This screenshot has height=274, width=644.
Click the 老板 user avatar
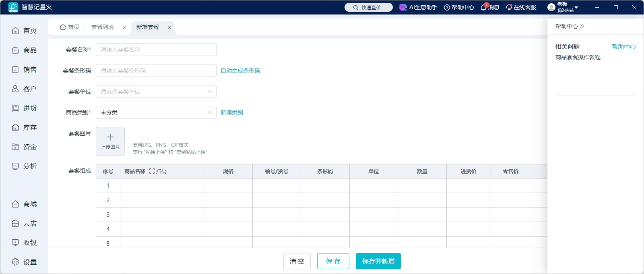[x=551, y=7]
